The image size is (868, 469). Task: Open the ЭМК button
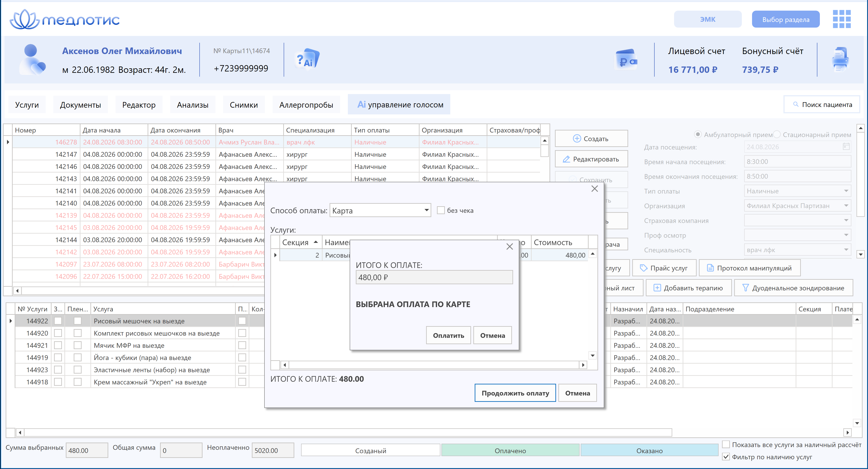click(708, 19)
